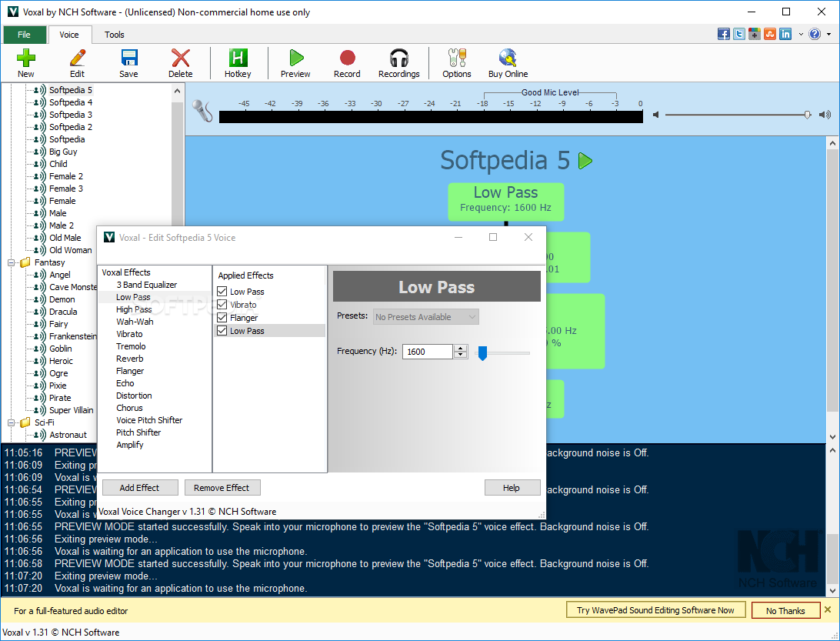
Task: Select Amplify effect in list
Action: [130, 445]
